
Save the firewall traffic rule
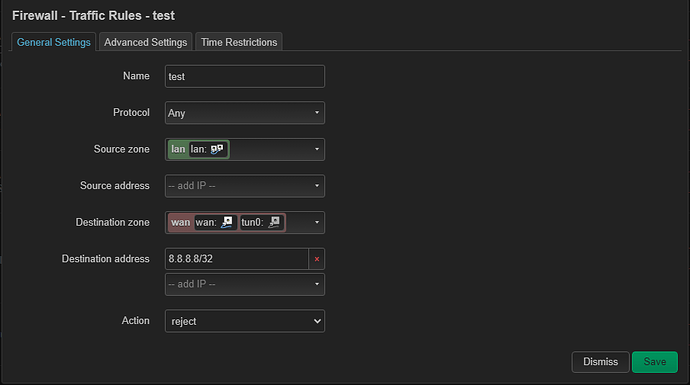click(x=655, y=362)
